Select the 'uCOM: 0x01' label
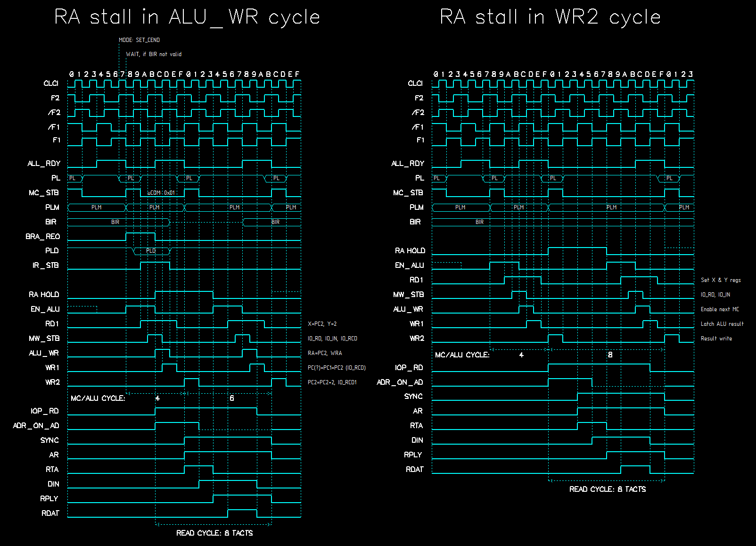The height and width of the screenshot is (546, 756). 161,193
